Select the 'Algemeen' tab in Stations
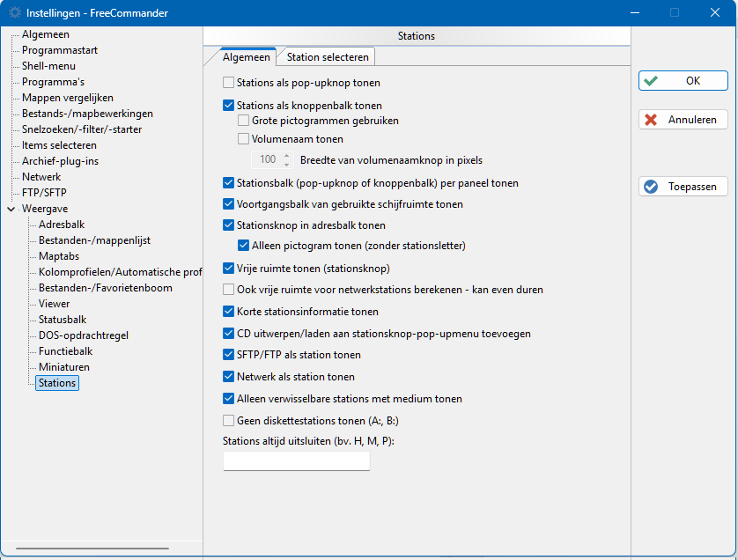 coord(247,57)
